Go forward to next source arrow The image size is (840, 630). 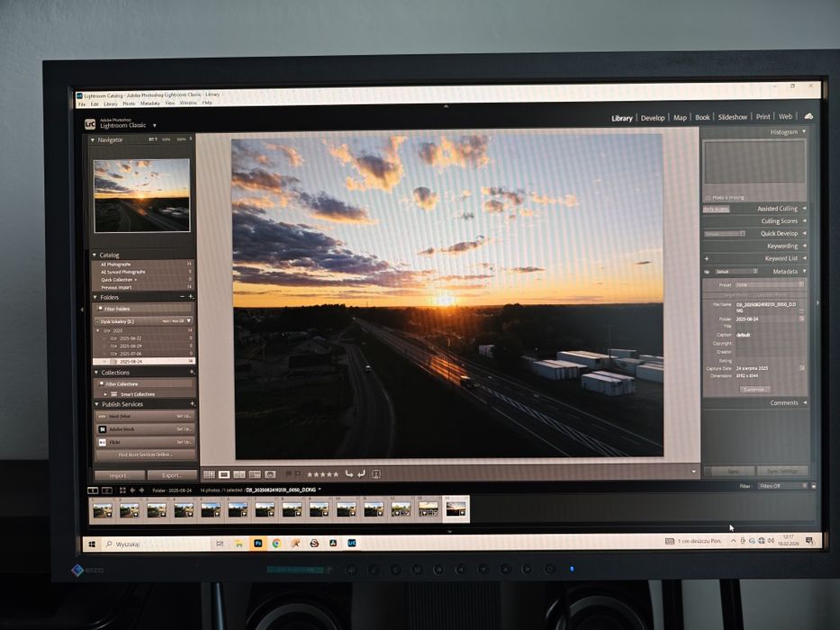click(x=141, y=490)
